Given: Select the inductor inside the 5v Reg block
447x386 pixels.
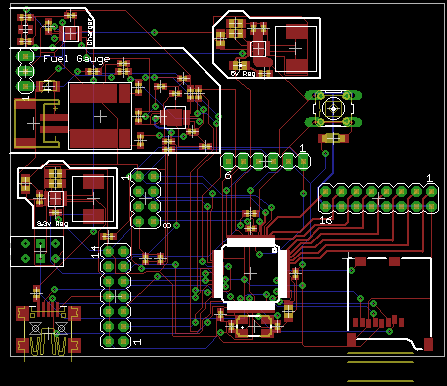Looking at the screenshot, I should pyautogui.click(x=296, y=49).
